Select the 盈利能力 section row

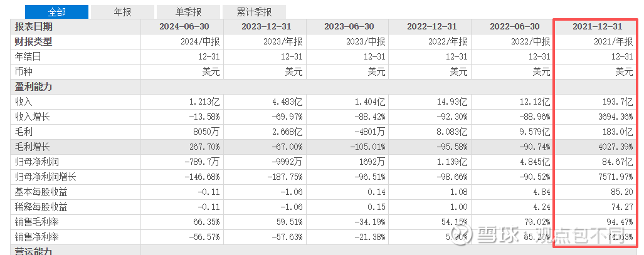pyautogui.click(x=34, y=87)
